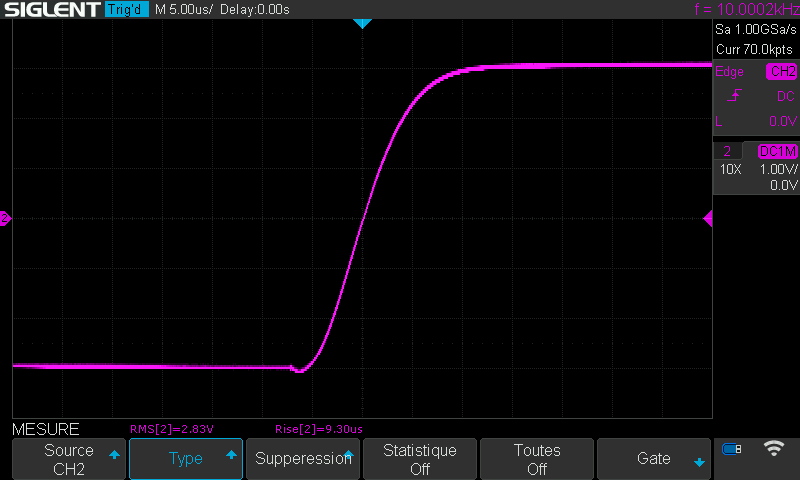800x480 pixels.
Task: Click the magenta CH2 trigger source badge
Action: click(781, 72)
